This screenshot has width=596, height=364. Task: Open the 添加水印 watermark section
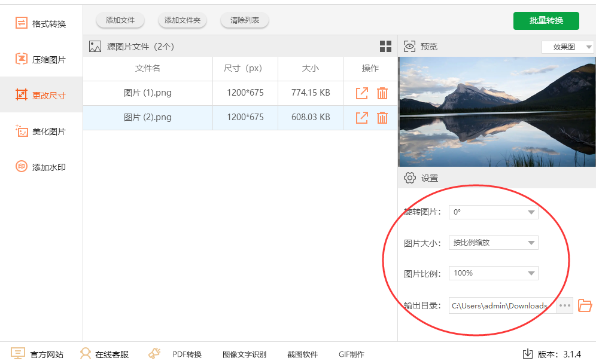41,167
